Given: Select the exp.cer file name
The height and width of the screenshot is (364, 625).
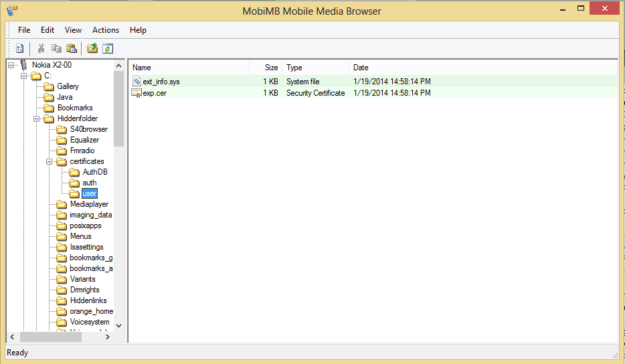Looking at the screenshot, I should (155, 93).
